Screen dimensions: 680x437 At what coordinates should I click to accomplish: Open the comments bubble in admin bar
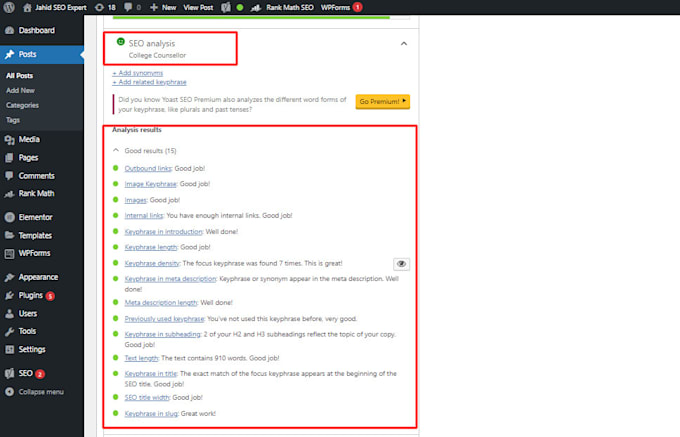pos(132,7)
